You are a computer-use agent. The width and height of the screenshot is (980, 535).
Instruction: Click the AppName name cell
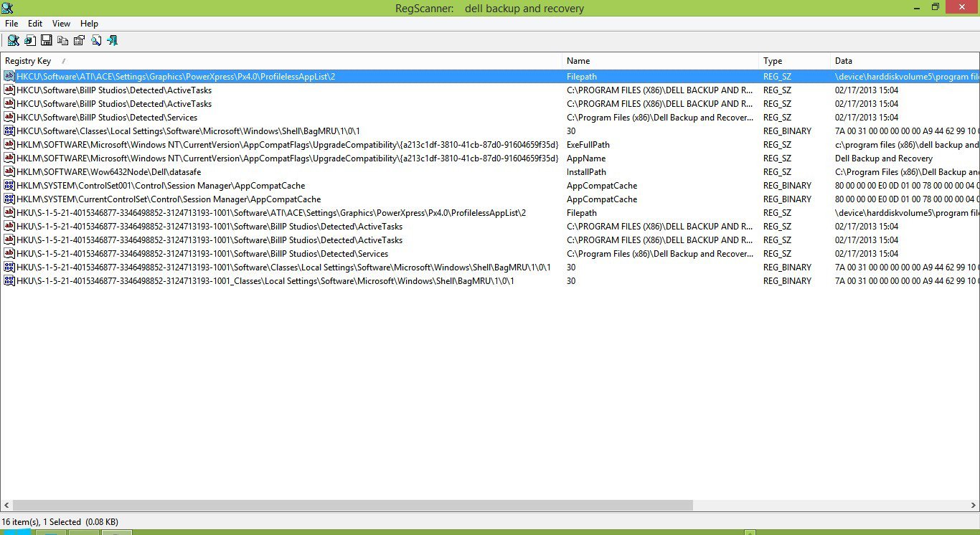point(586,158)
